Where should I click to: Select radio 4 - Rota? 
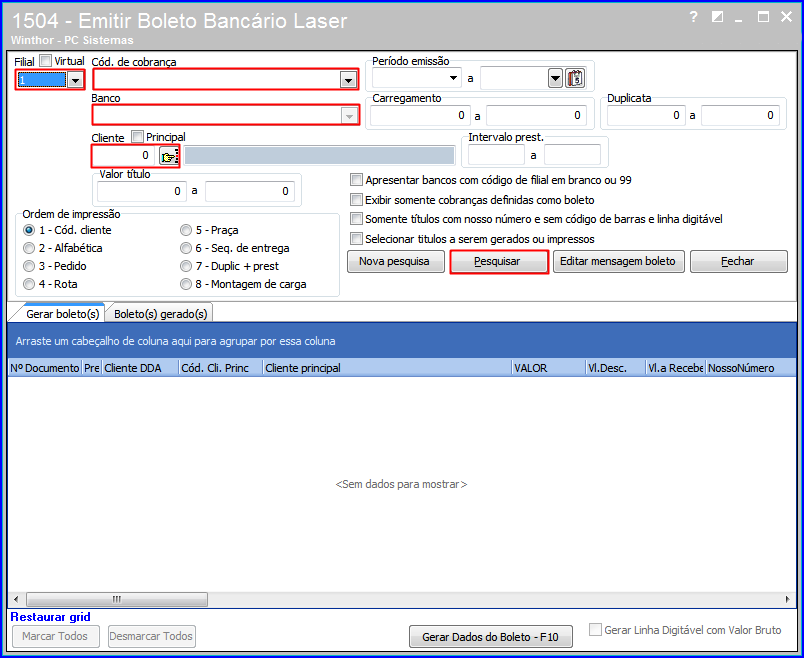pyautogui.click(x=29, y=284)
